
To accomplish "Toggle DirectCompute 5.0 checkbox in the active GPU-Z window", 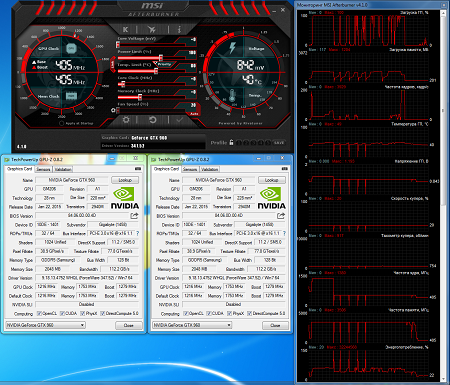I will pyautogui.click(x=249, y=313).
